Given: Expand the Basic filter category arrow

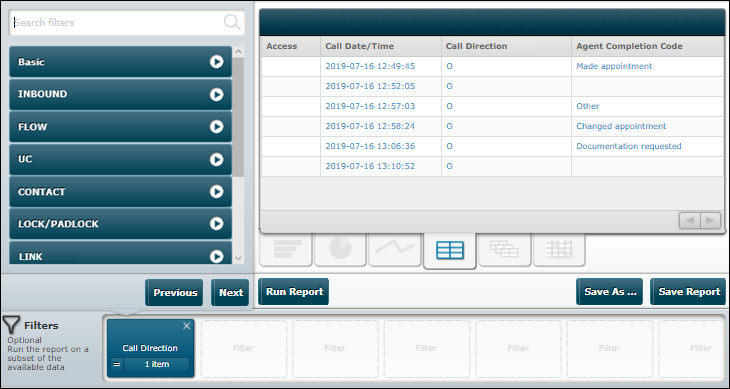Looking at the screenshot, I should (x=216, y=62).
